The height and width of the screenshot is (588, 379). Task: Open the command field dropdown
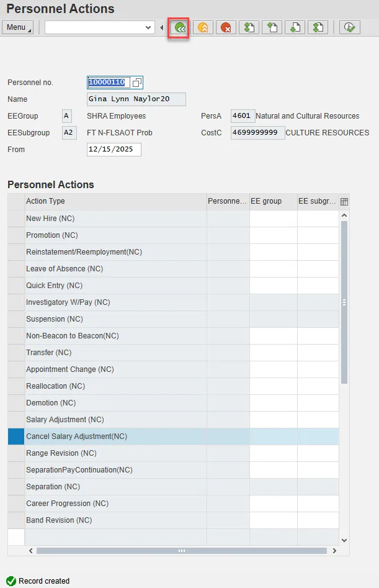148,27
